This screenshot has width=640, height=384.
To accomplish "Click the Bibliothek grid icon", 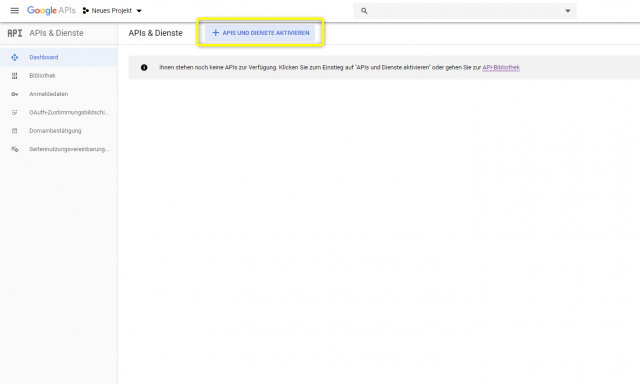I will (15, 75).
